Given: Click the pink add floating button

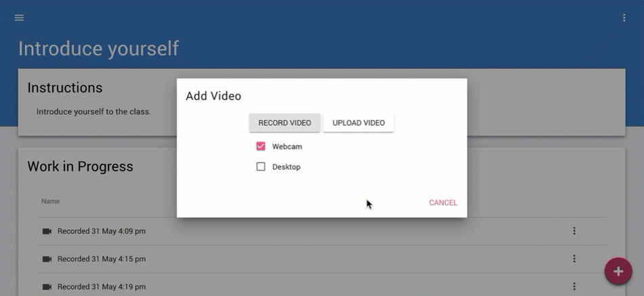Looking at the screenshot, I should point(618,272).
